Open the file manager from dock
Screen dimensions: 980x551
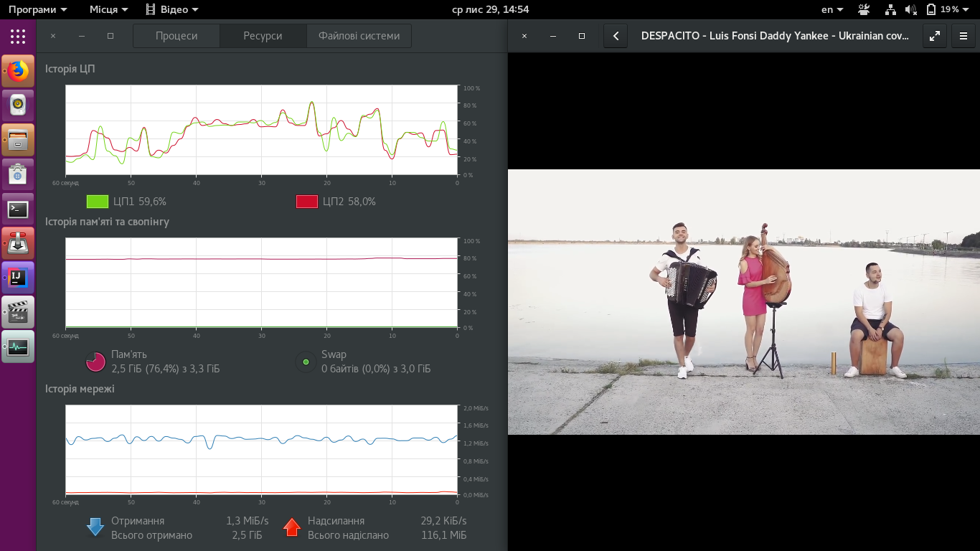(18, 140)
